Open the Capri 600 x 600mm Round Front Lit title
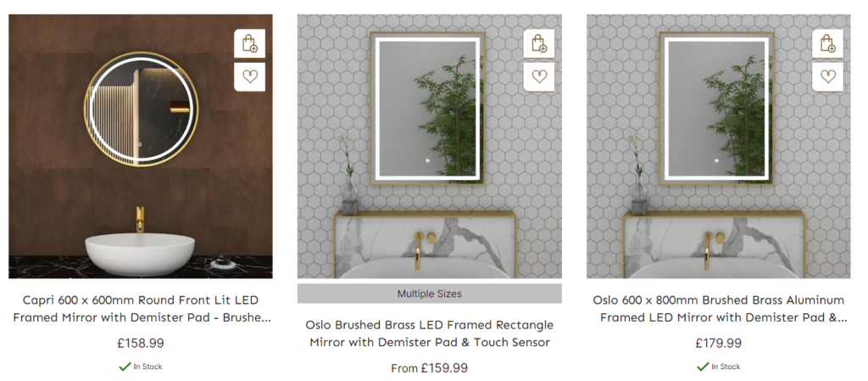Screen dimensions: 868x381 [142, 309]
